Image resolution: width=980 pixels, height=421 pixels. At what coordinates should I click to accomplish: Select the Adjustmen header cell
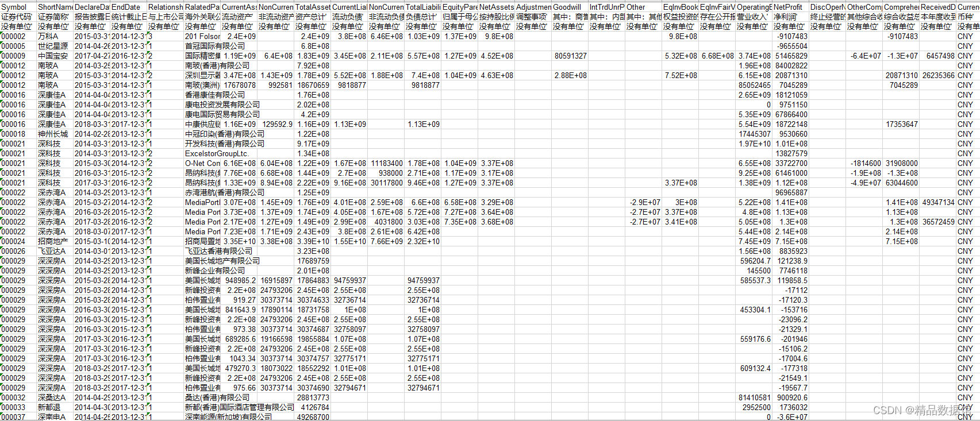tap(533, 7)
